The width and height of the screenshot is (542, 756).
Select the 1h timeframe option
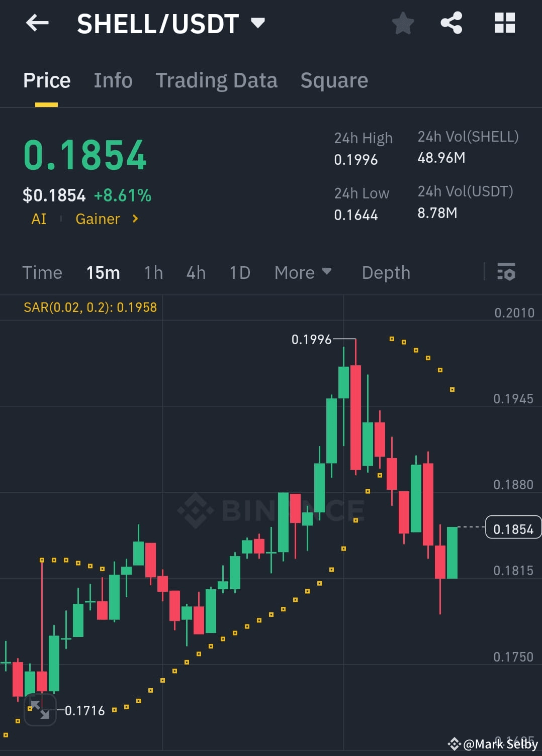[153, 273]
